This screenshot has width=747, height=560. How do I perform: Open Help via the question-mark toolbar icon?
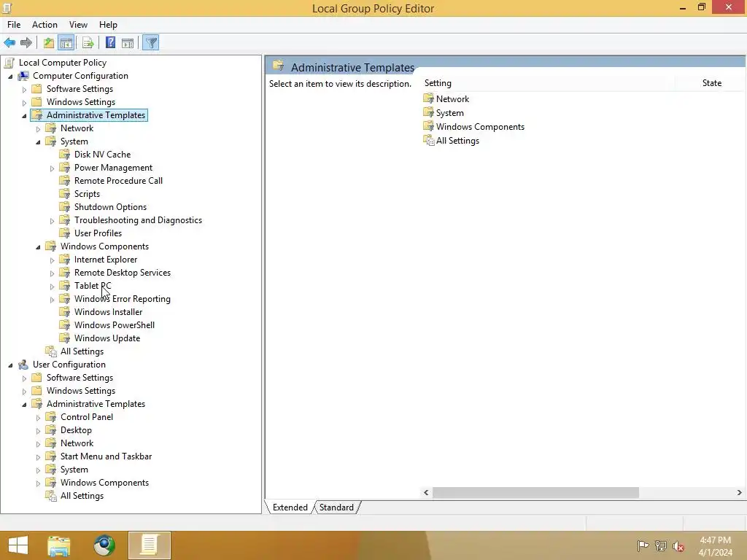111,43
